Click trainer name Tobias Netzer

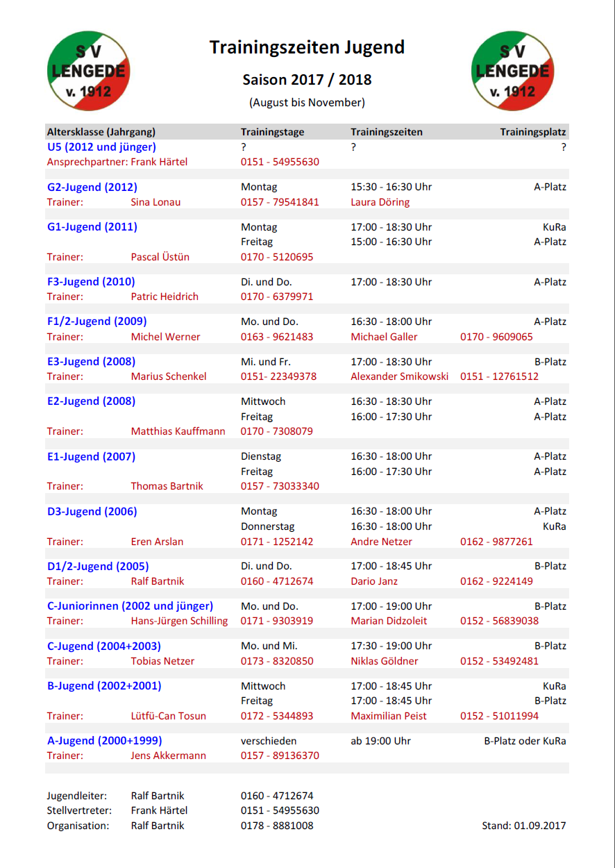162,661
